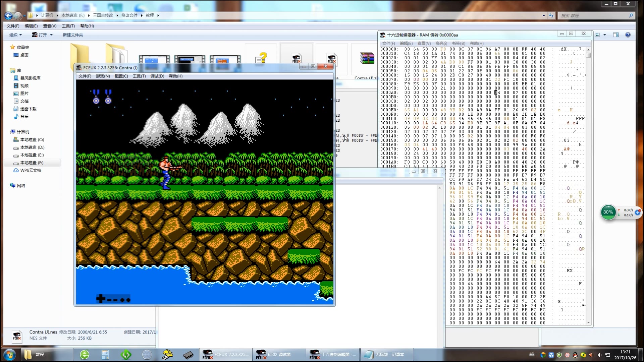This screenshot has height=362, width=644.
Task: Select 本地磁盘 (D:) in navigation tree
Action: [32, 147]
